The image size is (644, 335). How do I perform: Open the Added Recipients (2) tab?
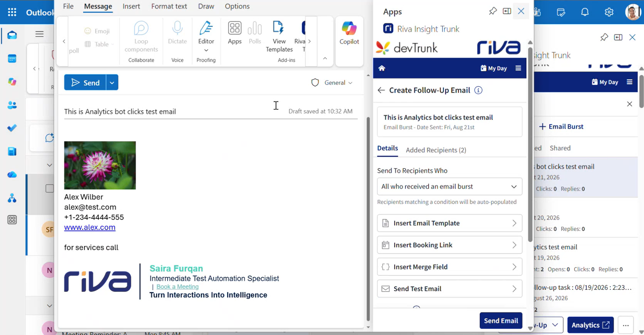click(436, 150)
